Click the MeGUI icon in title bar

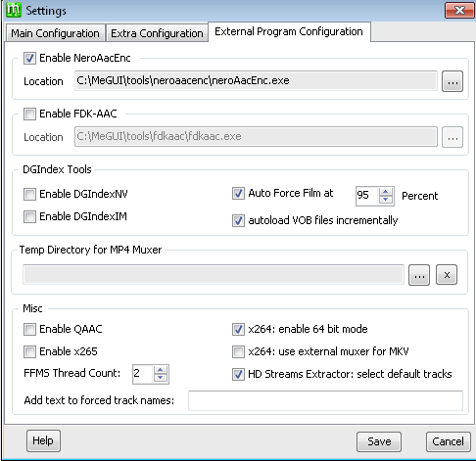(14, 10)
